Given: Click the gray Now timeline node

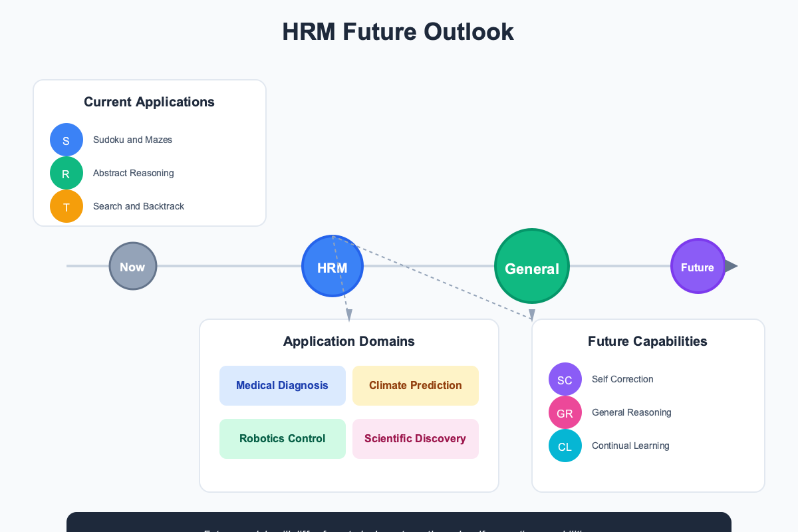Looking at the screenshot, I should (x=132, y=266).
